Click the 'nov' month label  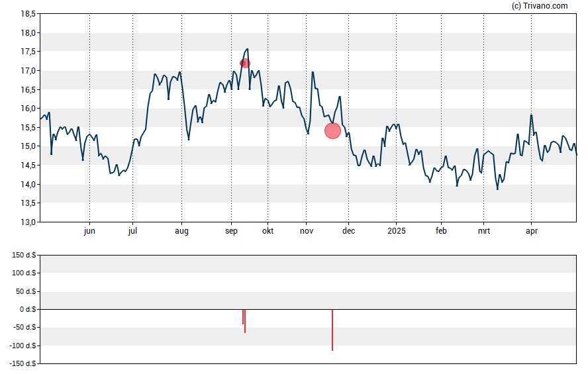(x=307, y=231)
